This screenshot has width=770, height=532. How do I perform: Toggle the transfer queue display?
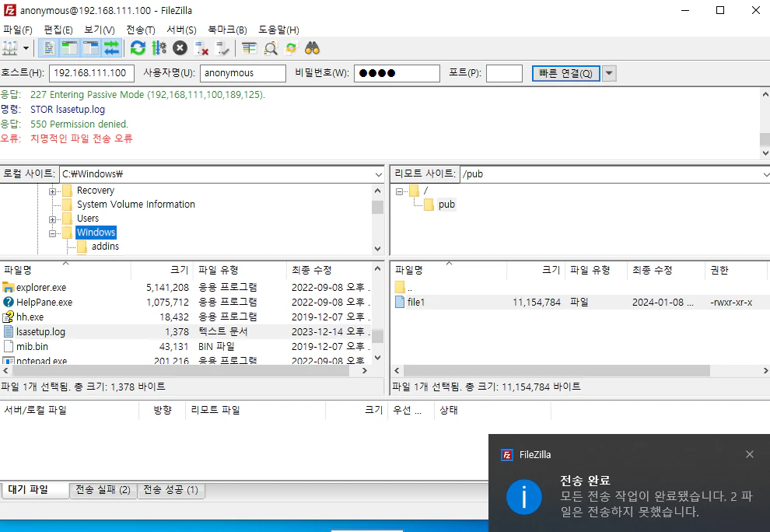click(x=112, y=48)
